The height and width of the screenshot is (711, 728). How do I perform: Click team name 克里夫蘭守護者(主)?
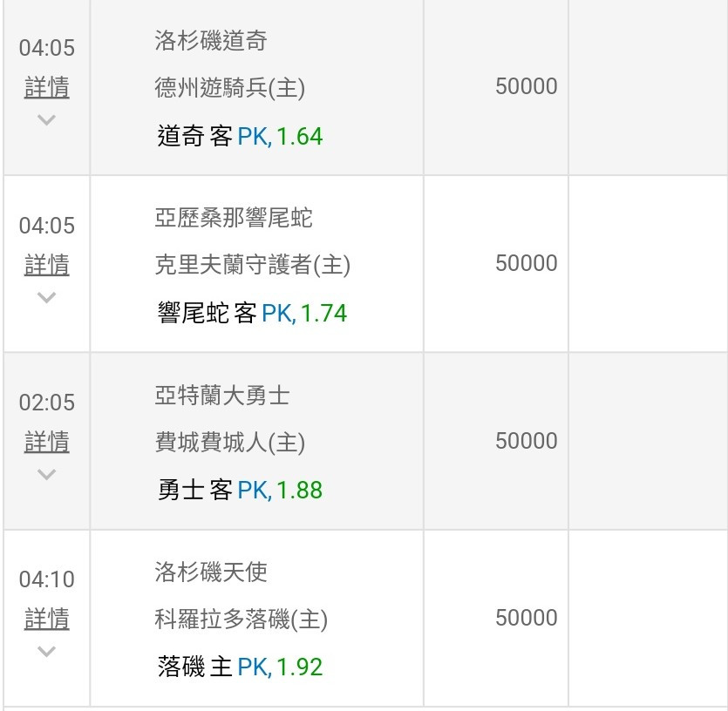[x=253, y=265]
